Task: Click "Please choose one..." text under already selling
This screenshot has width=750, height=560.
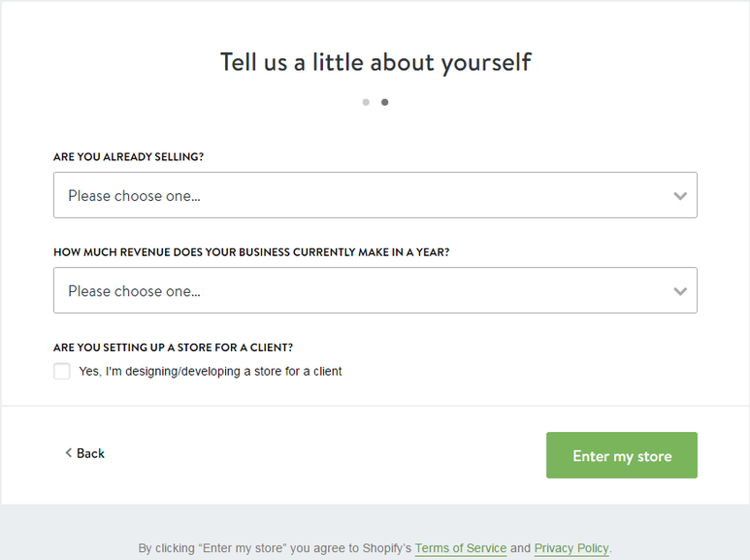Action: [x=134, y=196]
